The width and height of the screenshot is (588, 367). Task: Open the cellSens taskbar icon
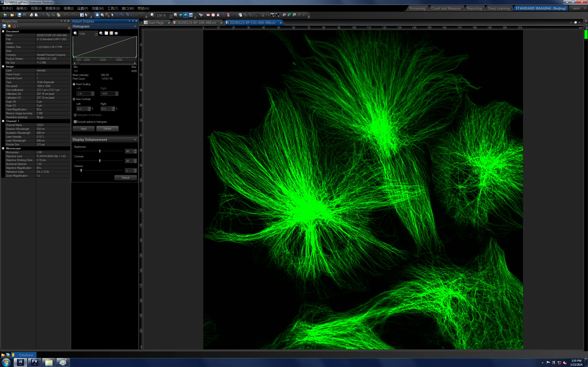tap(21, 362)
